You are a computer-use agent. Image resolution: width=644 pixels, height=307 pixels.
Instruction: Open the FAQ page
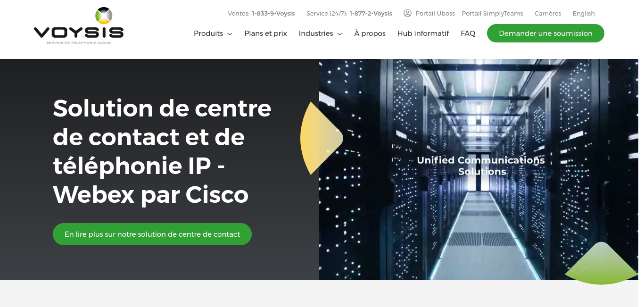pyautogui.click(x=468, y=33)
